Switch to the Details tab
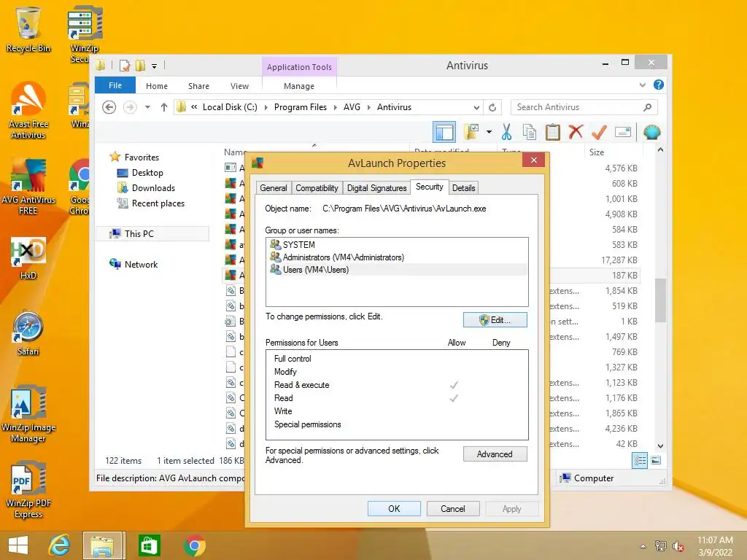Viewport: 747px width, 560px height. tap(463, 188)
